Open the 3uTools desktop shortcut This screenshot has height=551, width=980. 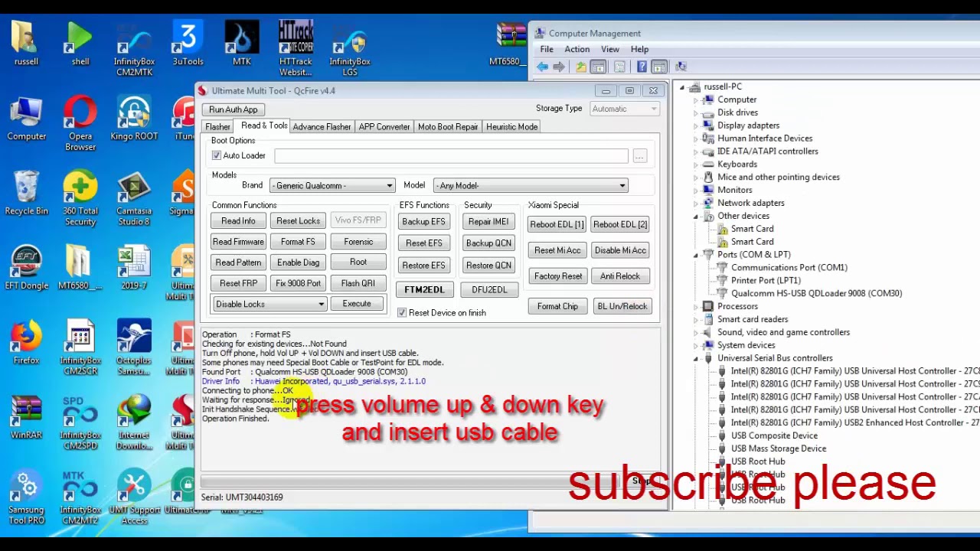188,43
